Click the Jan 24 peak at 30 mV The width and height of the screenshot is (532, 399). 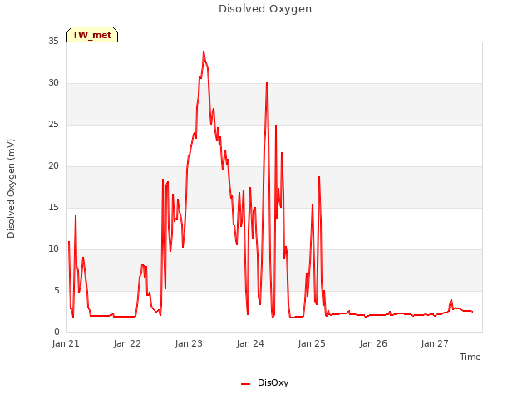point(267,83)
